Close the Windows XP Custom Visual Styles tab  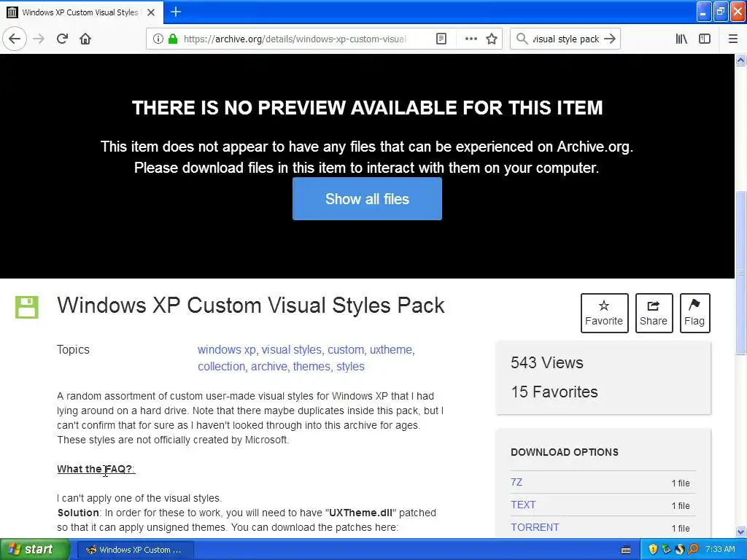click(151, 12)
